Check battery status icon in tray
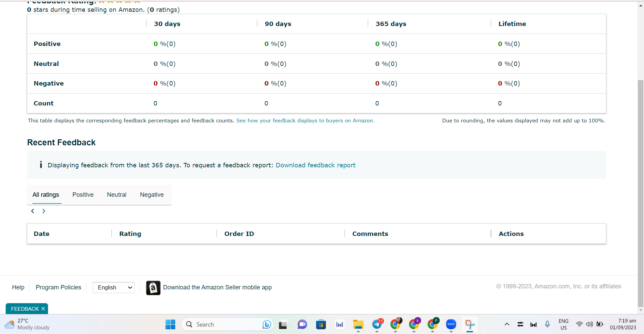644x334 pixels. 600,324
